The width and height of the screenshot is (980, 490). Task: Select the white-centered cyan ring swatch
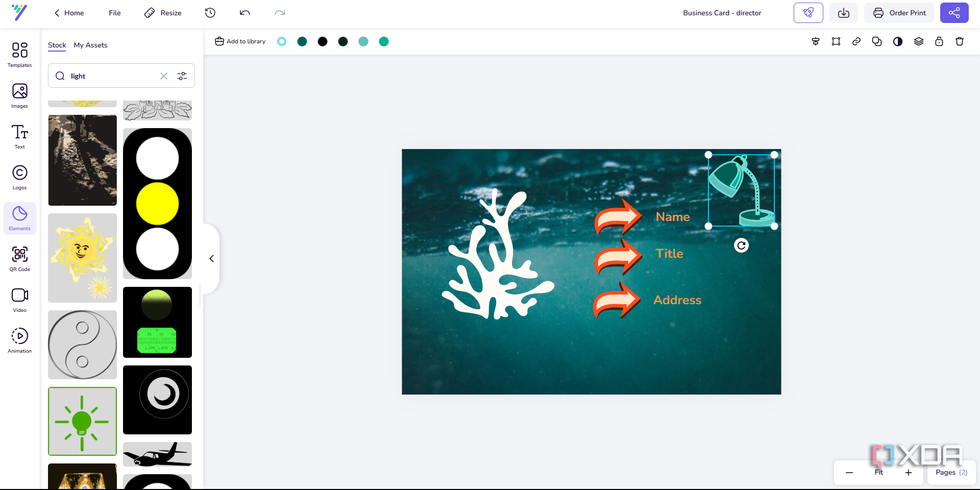tap(282, 41)
